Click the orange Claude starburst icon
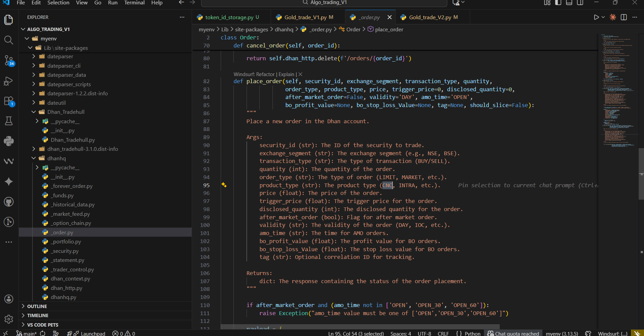This screenshot has width=644, height=336. pos(613,17)
